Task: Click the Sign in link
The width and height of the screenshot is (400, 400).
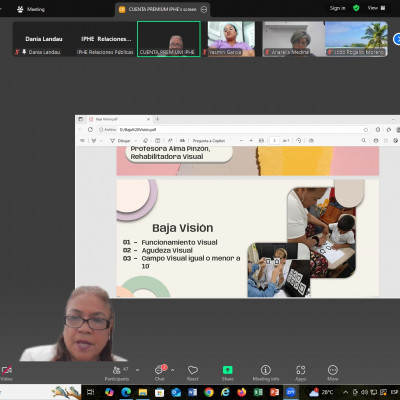Action: 337,8
